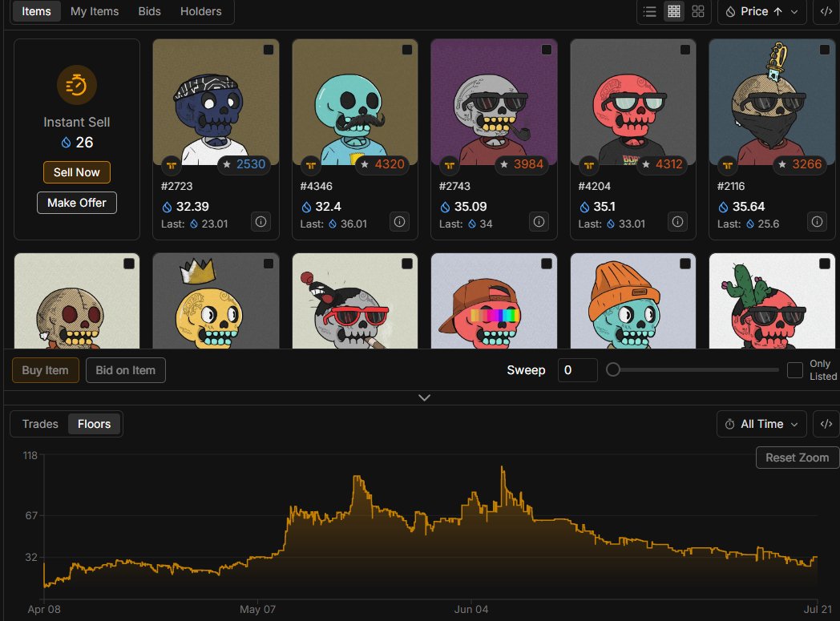Click Reset Zoom button
Image resolution: width=840 pixels, height=621 pixels.
point(797,458)
